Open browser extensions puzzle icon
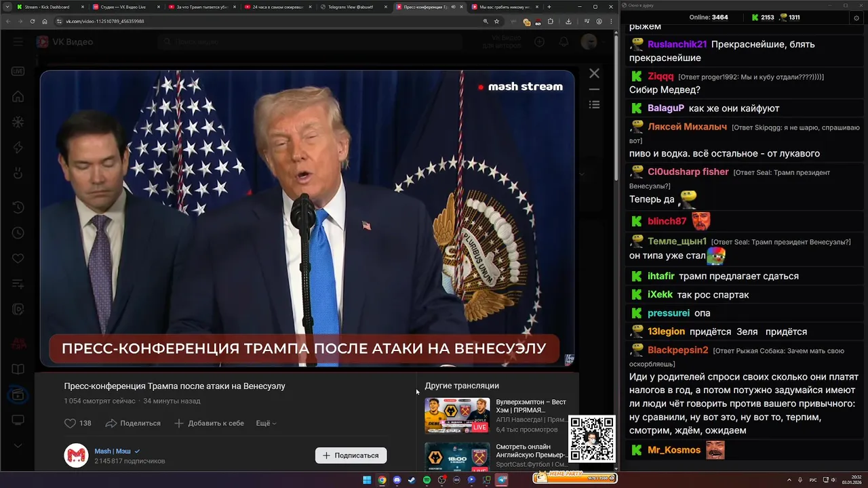 click(x=550, y=21)
